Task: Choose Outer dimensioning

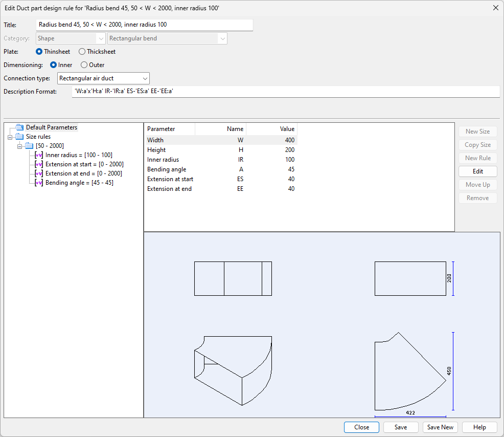Action: [x=84, y=65]
